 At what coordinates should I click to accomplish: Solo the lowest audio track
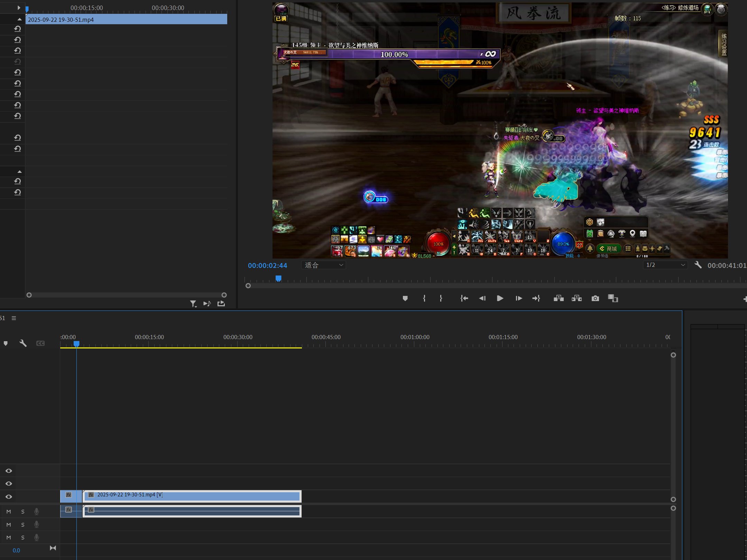click(x=23, y=538)
